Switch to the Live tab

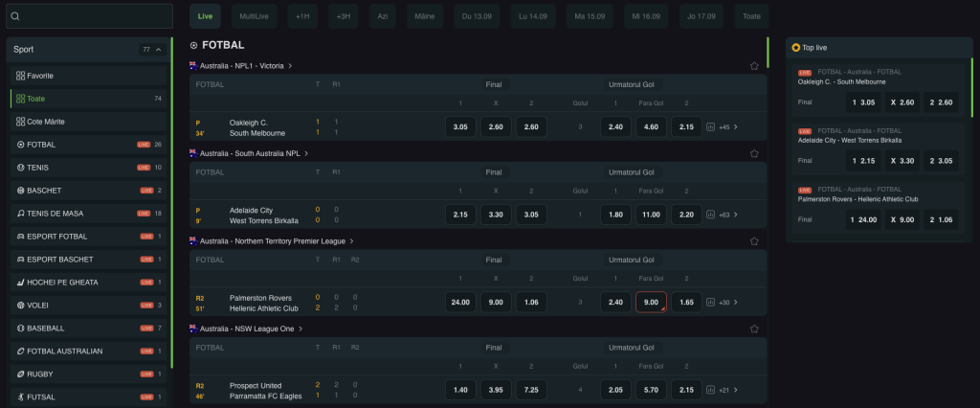[205, 16]
